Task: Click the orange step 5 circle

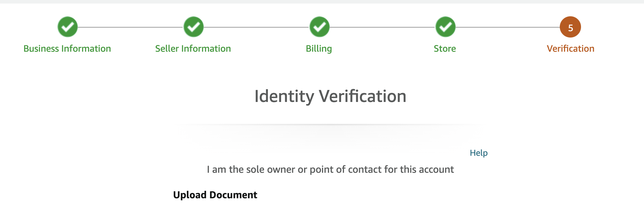Action: tap(570, 27)
